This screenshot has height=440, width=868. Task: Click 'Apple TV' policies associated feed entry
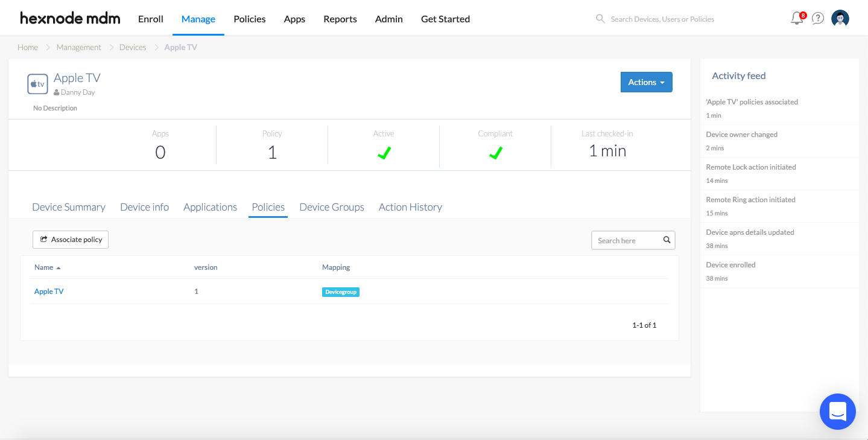tap(779, 109)
